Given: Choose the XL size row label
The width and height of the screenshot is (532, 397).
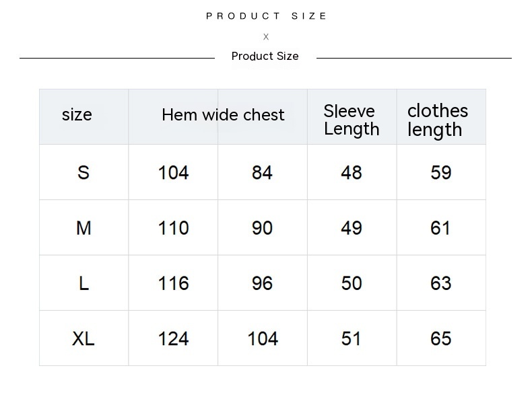Looking at the screenshot, I should tap(84, 338).
